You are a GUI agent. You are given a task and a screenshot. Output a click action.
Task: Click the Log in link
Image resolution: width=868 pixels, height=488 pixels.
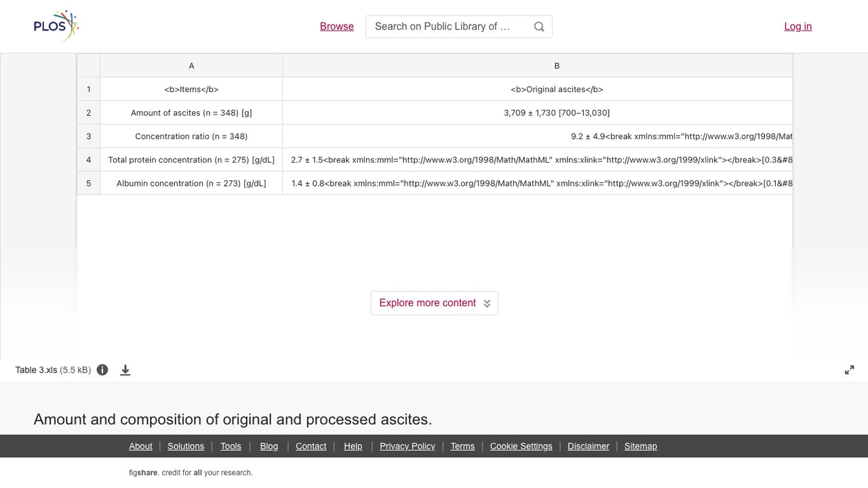pyautogui.click(x=798, y=26)
